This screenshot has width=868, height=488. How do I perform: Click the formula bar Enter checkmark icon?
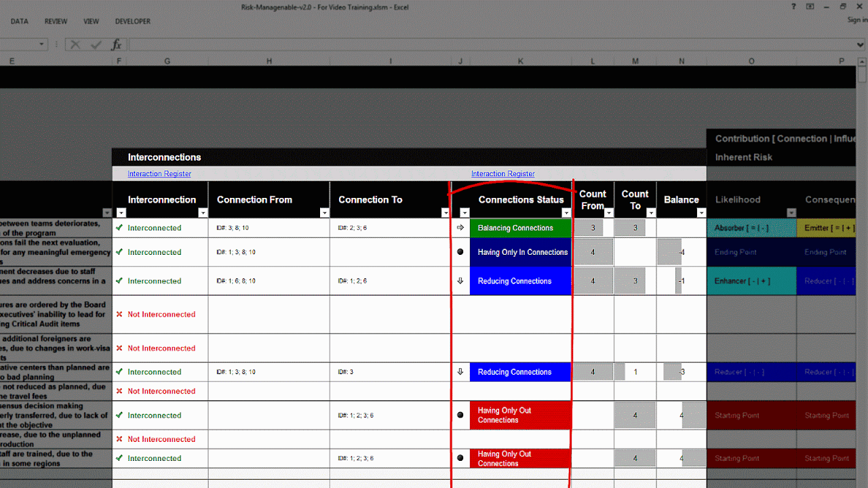[x=96, y=45]
